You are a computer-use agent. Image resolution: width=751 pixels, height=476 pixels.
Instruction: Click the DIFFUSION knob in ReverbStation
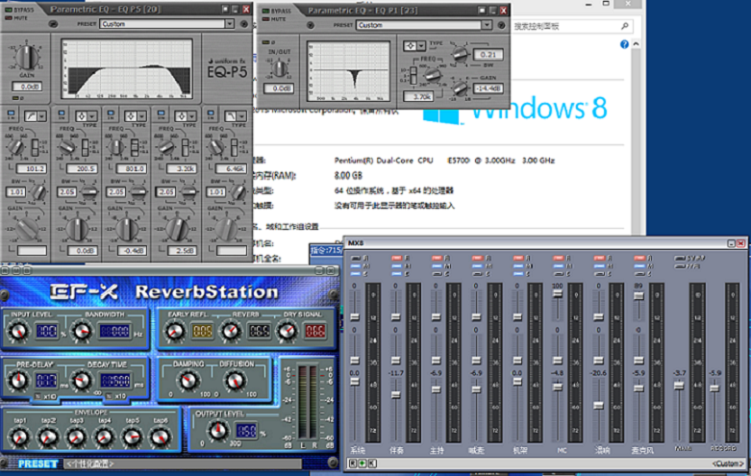pyautogui.click(x=235, y=381)
